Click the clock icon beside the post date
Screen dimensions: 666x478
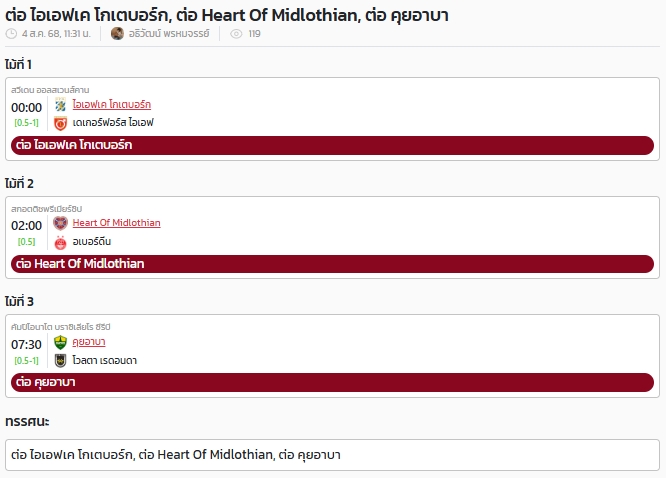point(11,34)
